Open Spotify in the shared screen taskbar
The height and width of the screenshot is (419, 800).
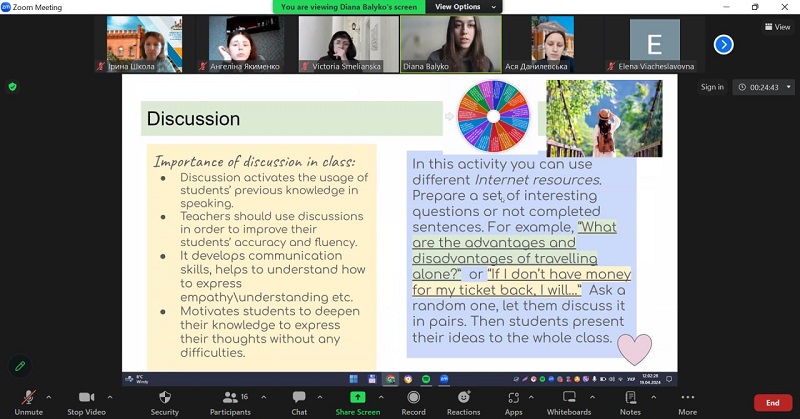pos(426,379)
